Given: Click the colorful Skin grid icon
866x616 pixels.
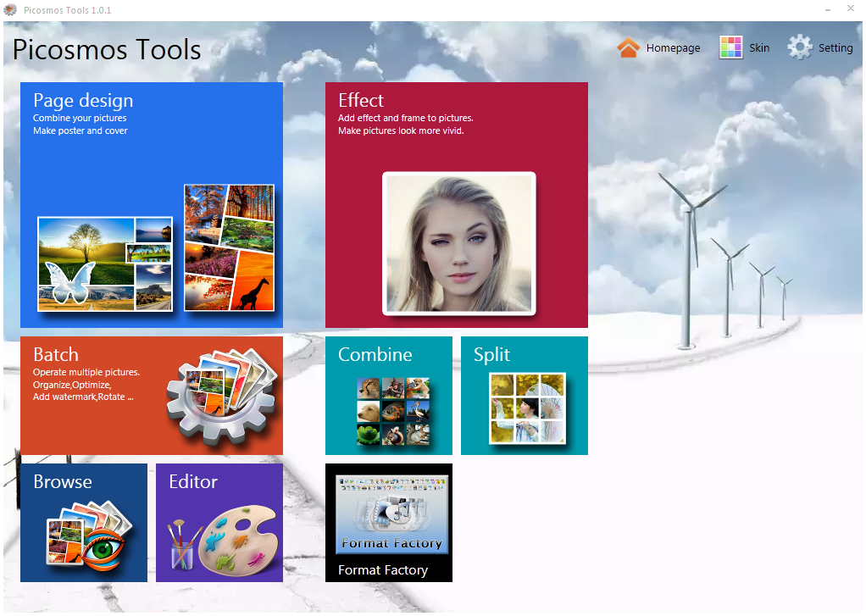Looking at the screenshot, I should pyautogui.click(x=730, y=47).
